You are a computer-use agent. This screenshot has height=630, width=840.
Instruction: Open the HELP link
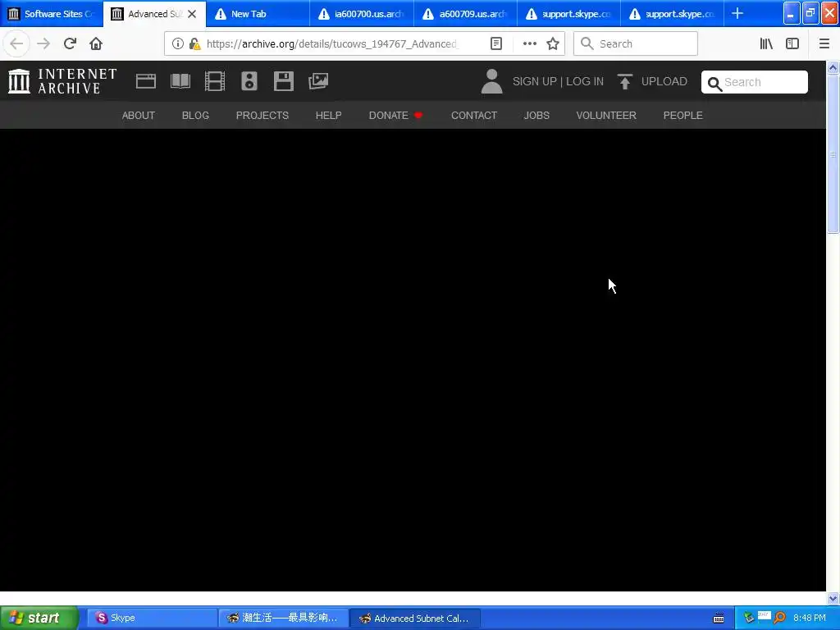(328, 115)
